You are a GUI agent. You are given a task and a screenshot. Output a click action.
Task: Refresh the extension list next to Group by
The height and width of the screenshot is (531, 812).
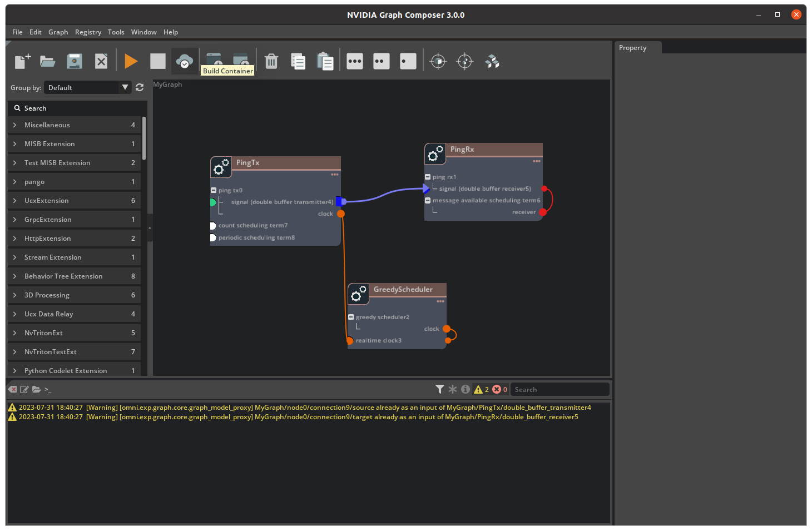pos(140,87)
